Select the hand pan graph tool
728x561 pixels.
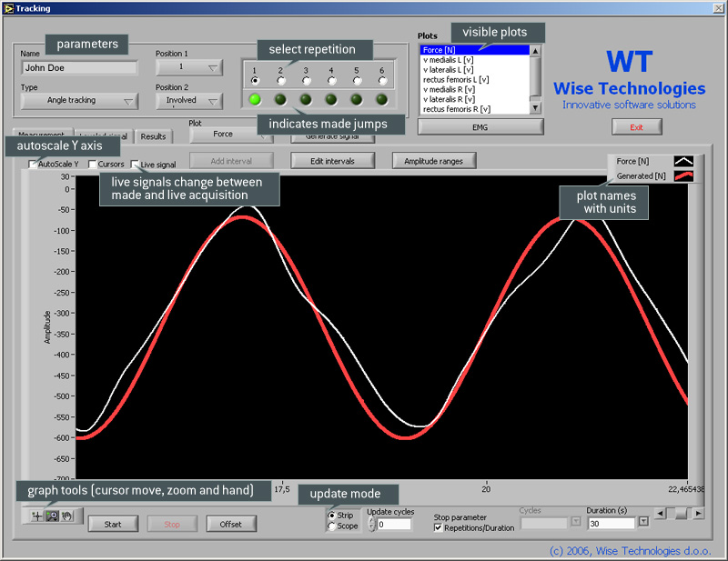66,516
